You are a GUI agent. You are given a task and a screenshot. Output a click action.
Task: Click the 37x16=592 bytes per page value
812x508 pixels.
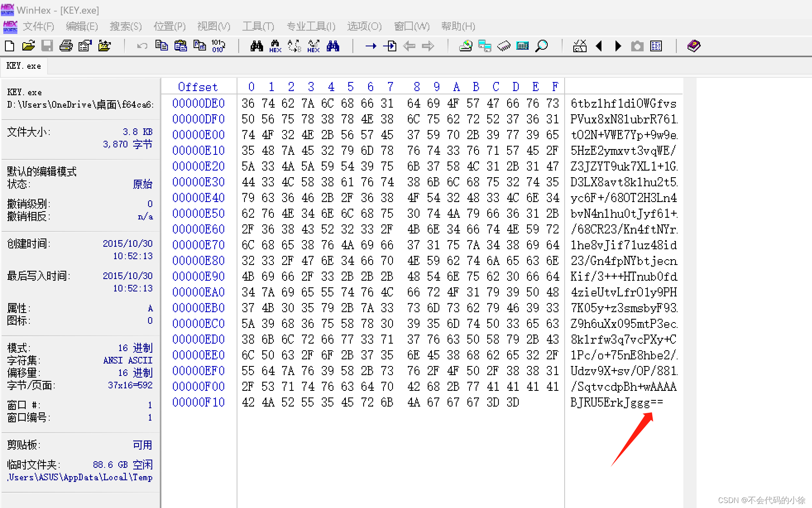(130, 385)
